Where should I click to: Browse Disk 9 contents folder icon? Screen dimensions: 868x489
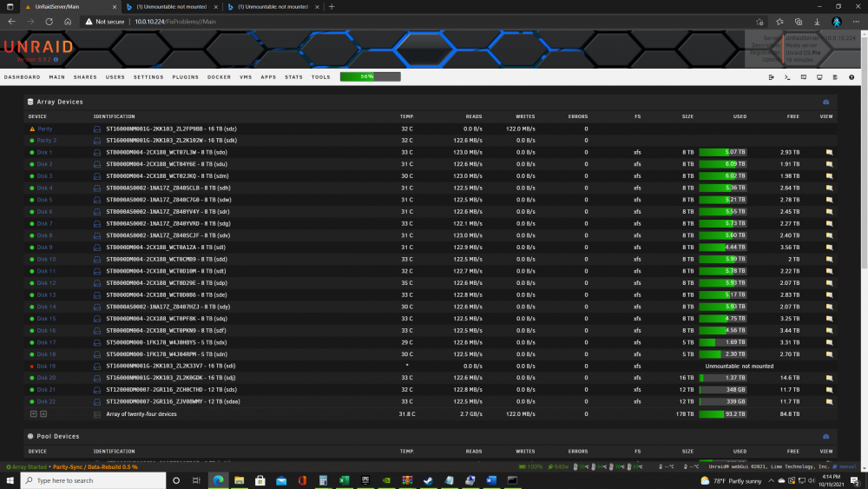coord(829,248)
